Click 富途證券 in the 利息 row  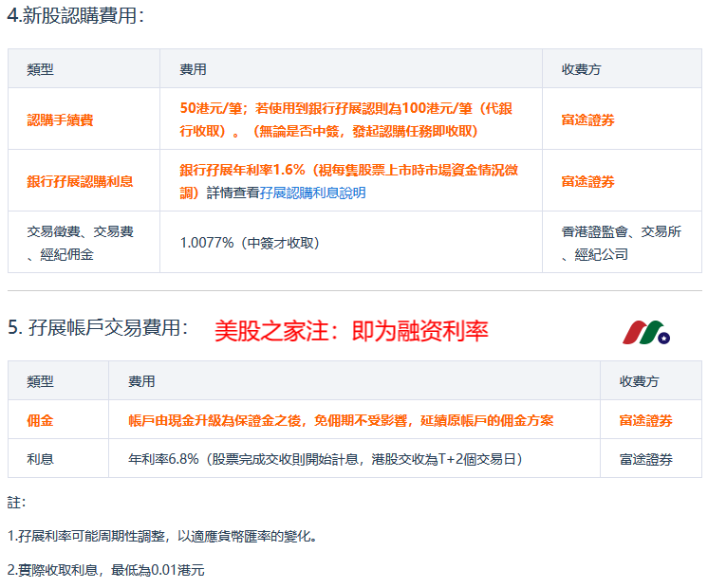click(645, 459)
